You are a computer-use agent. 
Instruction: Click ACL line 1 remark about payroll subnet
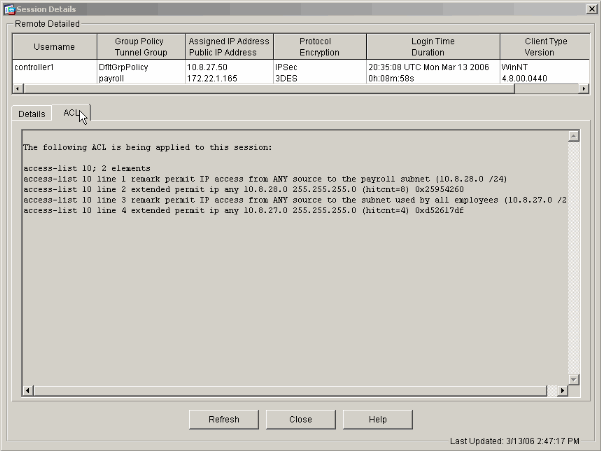click(x=265, y=179)
